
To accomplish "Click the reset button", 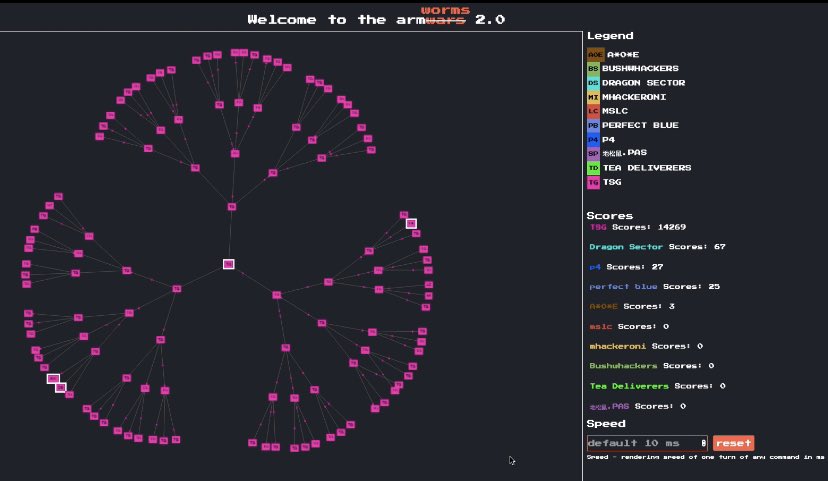I will [x=733, y=443].
